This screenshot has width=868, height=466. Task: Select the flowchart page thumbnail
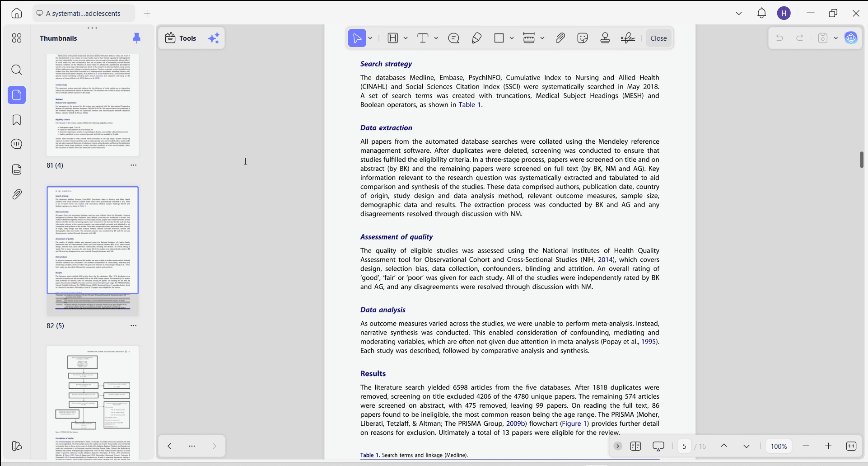click(93, 402)
